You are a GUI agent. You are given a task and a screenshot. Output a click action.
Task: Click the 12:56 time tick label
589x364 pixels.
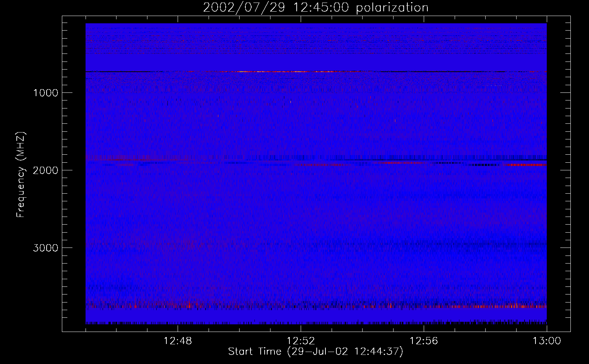(424, 341)
